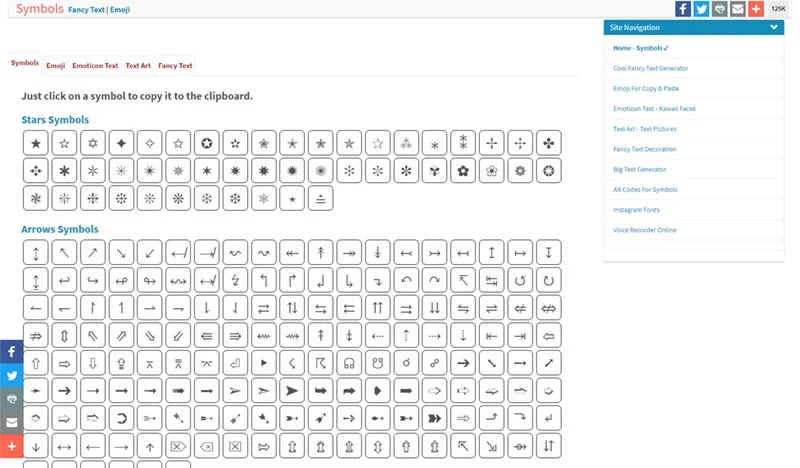Viewport: 800px width, 468px height.
Task: Open Cool Fancy Text Generator link
Action: coord(651,68)
